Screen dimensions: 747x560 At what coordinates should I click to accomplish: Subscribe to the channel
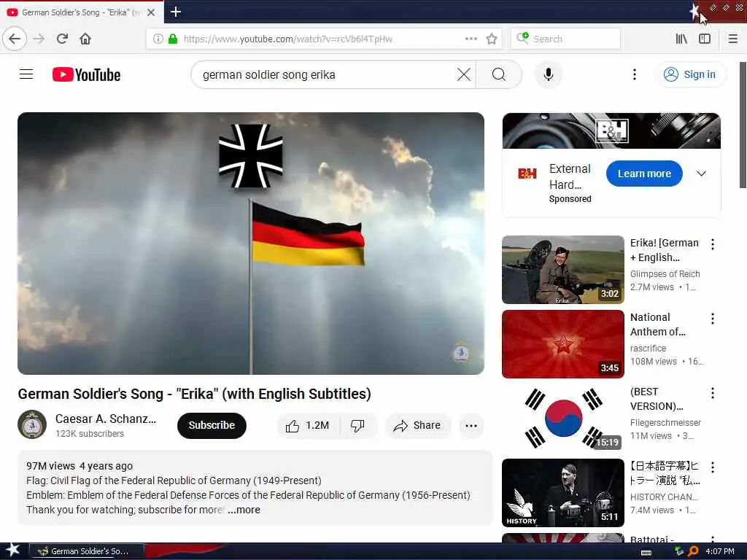pyautogui.click(x=212, y=425)
